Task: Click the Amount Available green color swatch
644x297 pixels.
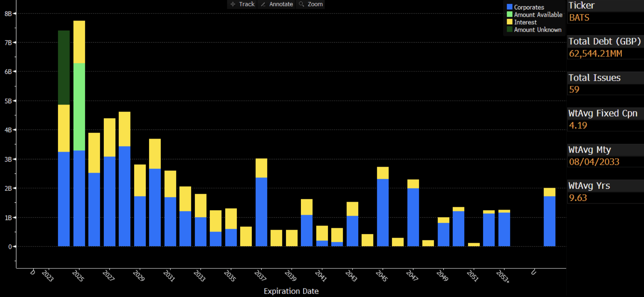Action: click(x=509, y=15)
